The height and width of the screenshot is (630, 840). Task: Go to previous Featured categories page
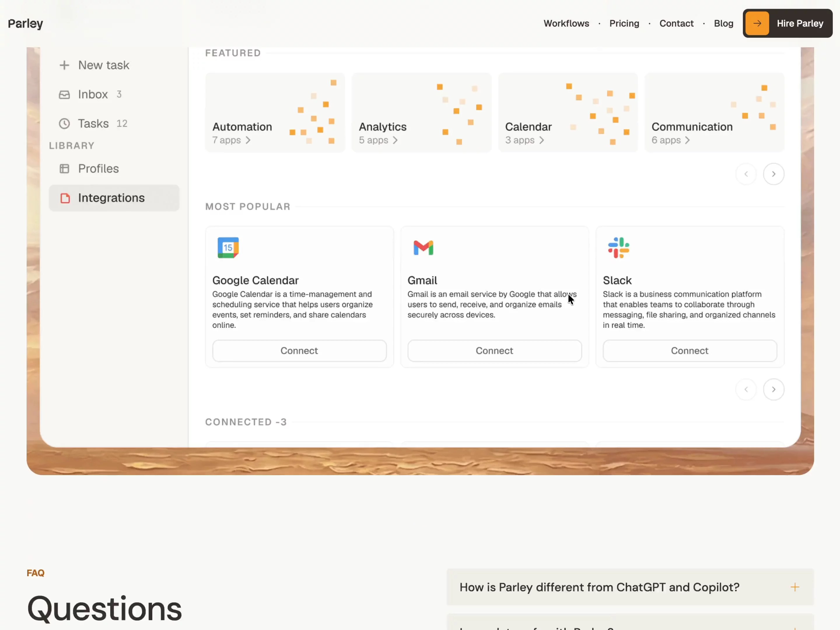point(746,174)
